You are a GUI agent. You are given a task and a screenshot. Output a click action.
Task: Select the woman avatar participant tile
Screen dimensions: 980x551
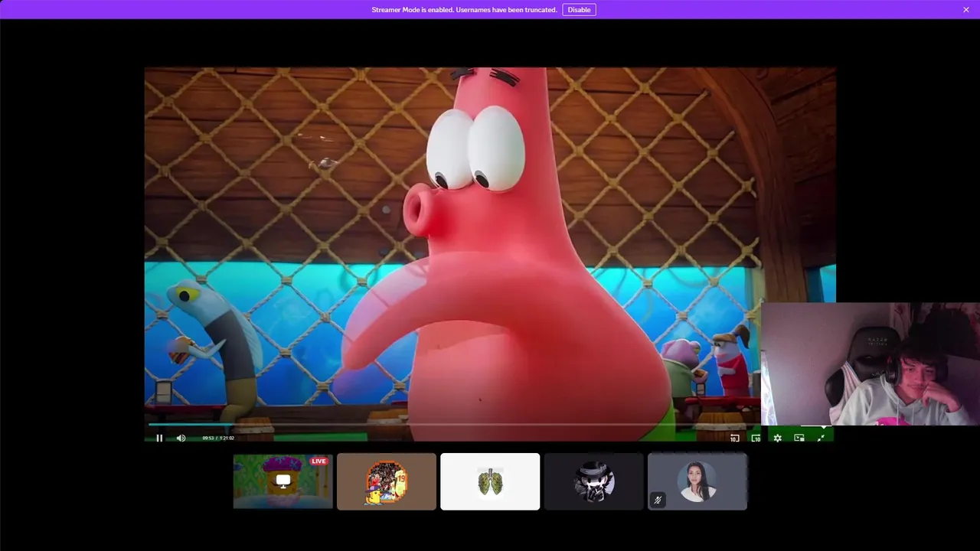[697, 481]
